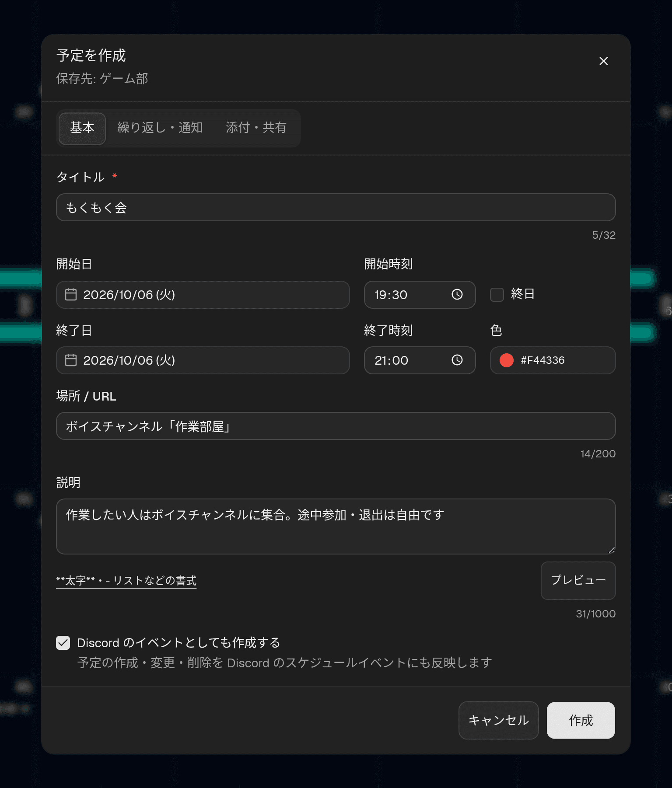Click into the 説明 description text area
The height and width of the screenshot is (788, 672).
[336, 526]
